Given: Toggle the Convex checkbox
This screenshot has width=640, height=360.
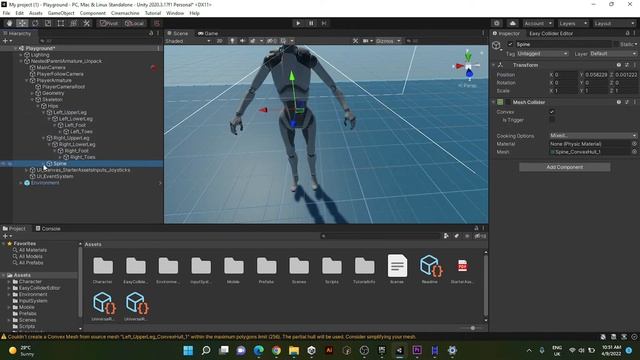Looking at the screenshot, I should pos(552,112).
